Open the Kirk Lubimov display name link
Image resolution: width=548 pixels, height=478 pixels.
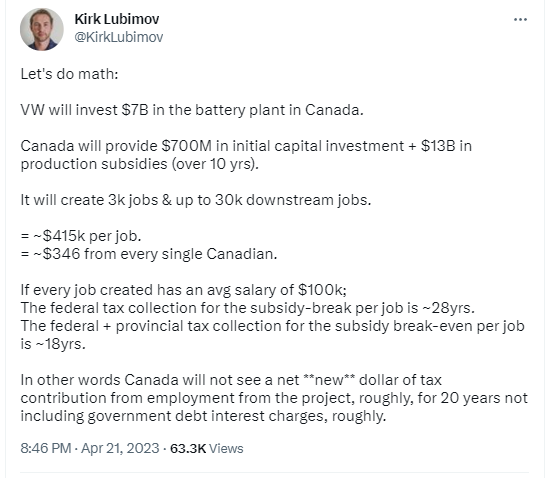click(117, 19)
